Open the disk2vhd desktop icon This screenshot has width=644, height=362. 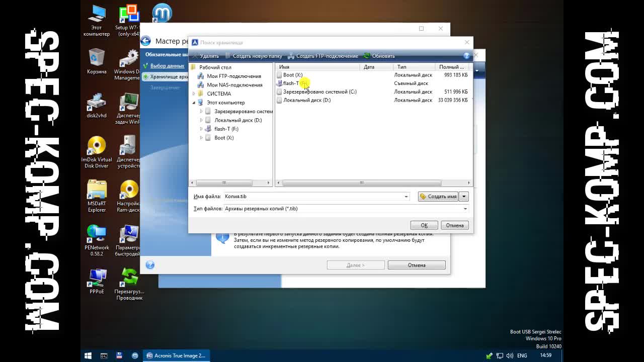coord(97,106)
